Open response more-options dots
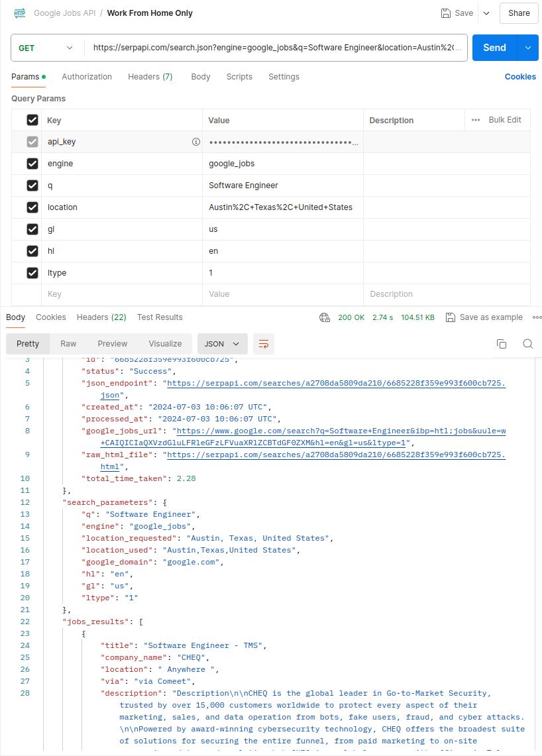This screenshot has height=756, width=542. point(537,317)
